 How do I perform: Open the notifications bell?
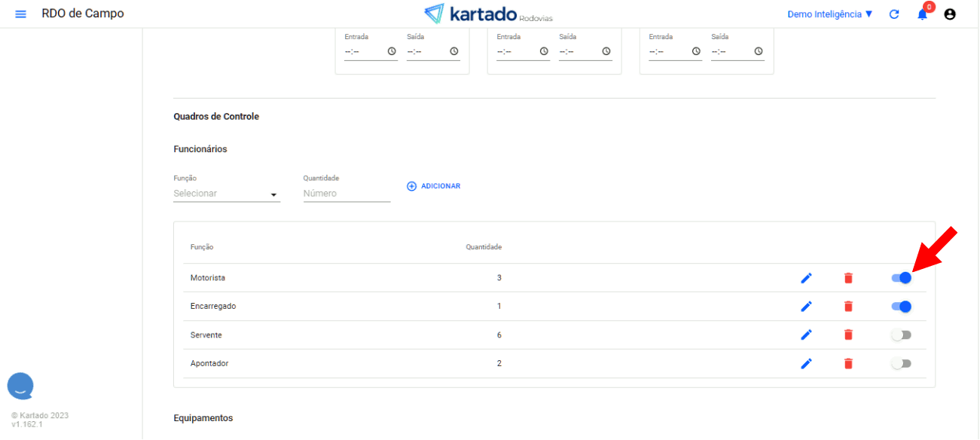point(922,14)
